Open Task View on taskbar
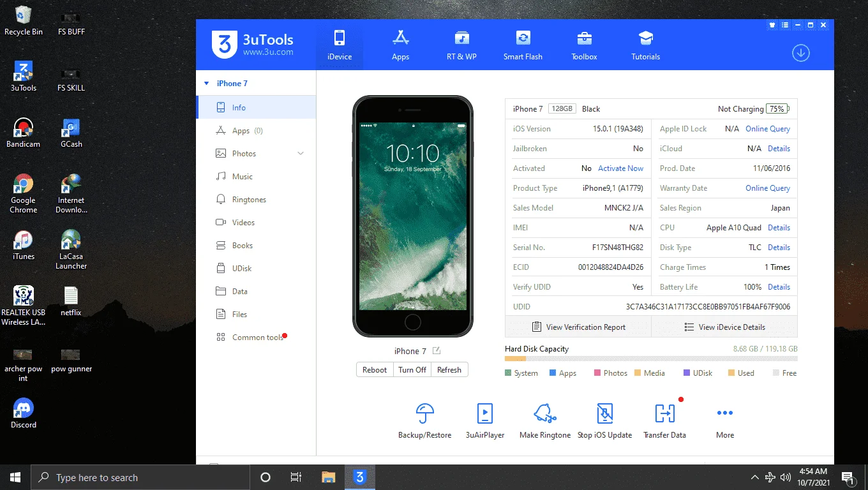This screenshot has height=490, width=868. tap(296, 477)
